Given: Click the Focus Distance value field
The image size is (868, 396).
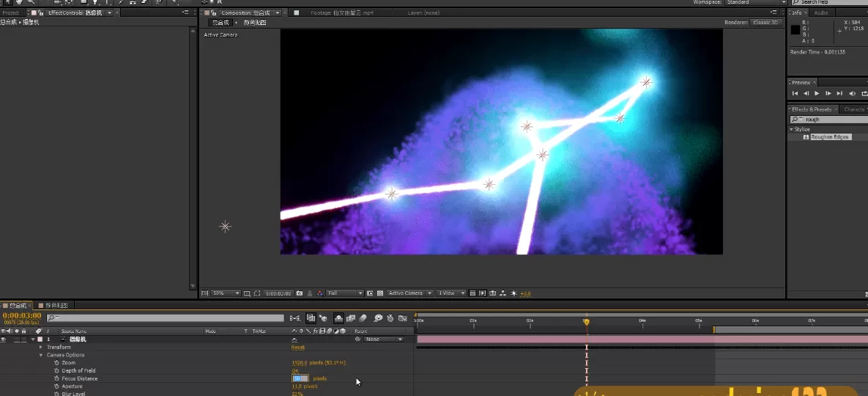Looking at the screenshot, I should 300,378.
